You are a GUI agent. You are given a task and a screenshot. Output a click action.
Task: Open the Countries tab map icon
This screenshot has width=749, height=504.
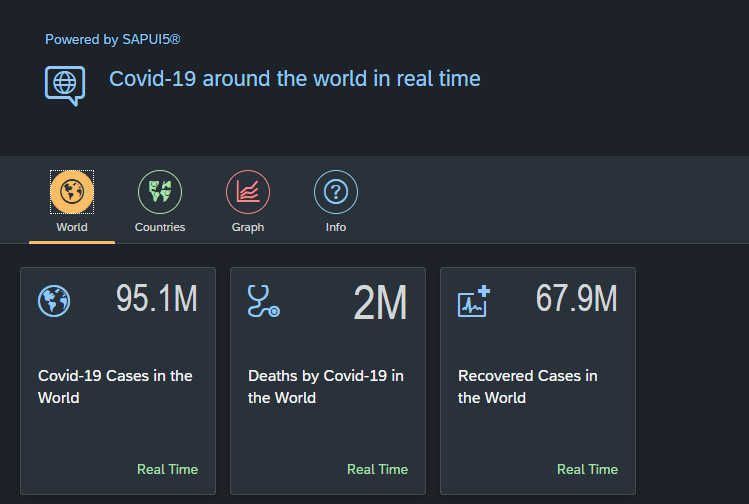(160, 192)
